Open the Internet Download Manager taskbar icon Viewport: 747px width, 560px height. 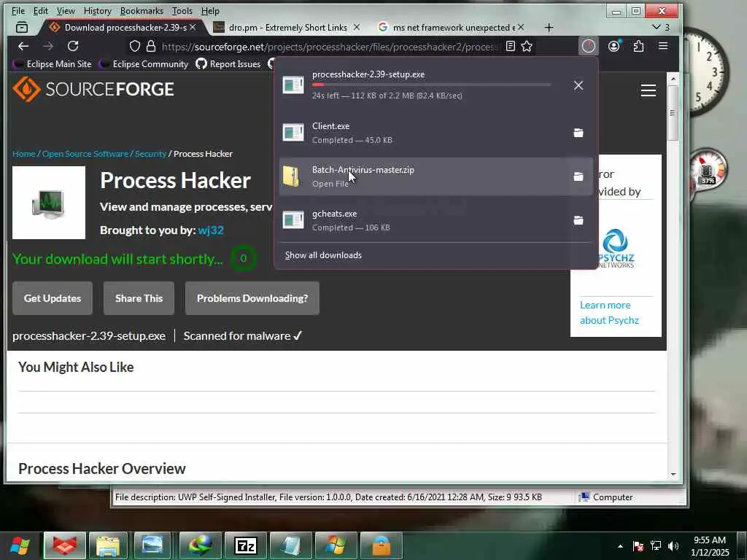201,545
